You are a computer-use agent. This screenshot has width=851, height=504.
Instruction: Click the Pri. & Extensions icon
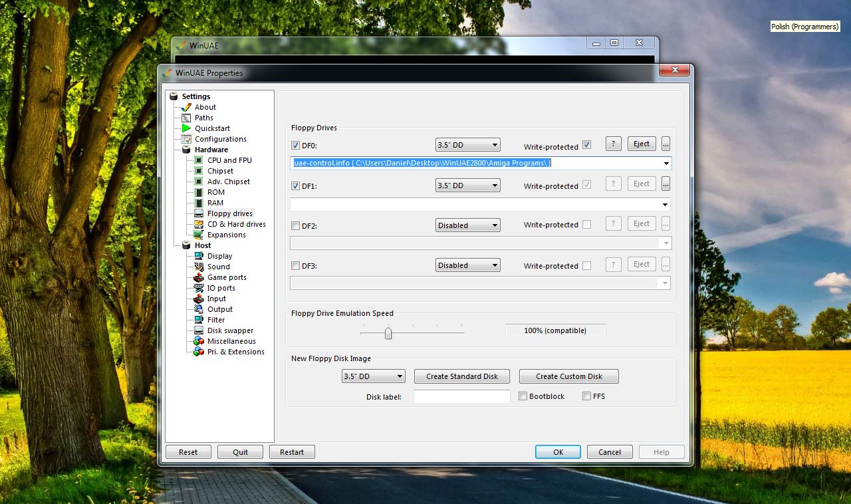click(x=199, y=352)
